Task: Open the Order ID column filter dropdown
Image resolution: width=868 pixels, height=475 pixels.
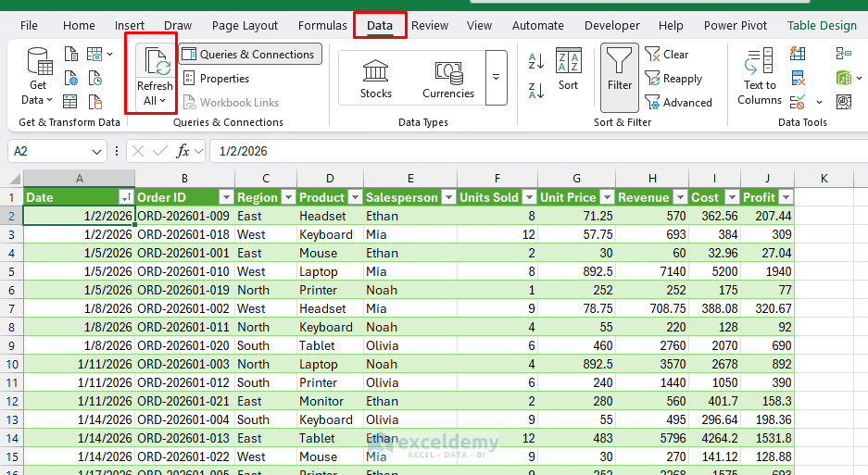Action: click(226, 197)
